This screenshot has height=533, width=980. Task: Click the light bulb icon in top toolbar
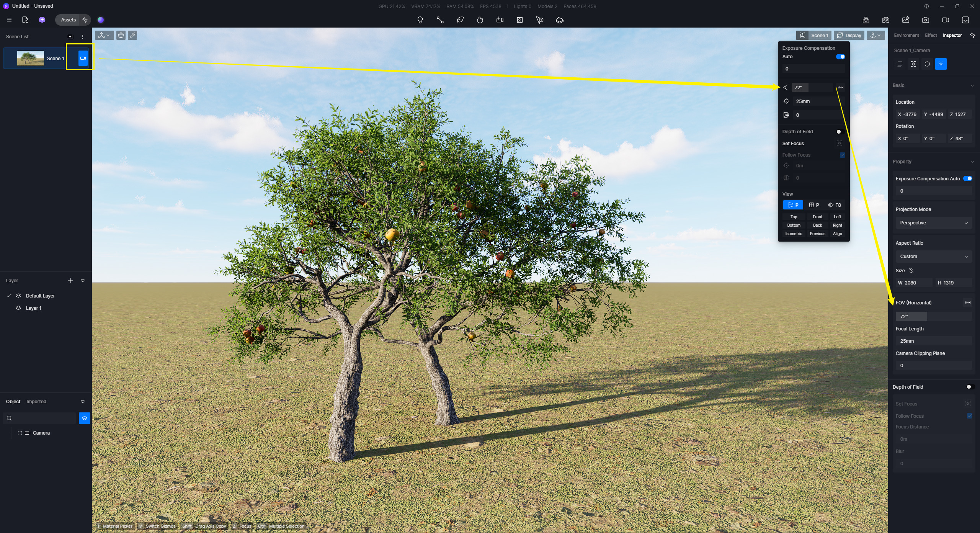[420, 20]
